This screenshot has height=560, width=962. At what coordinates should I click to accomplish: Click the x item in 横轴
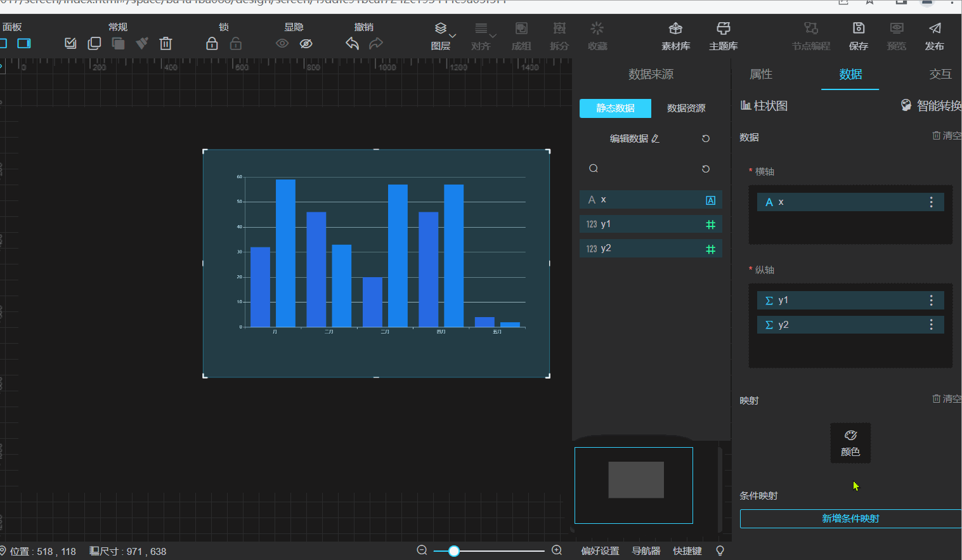point(850,202)
